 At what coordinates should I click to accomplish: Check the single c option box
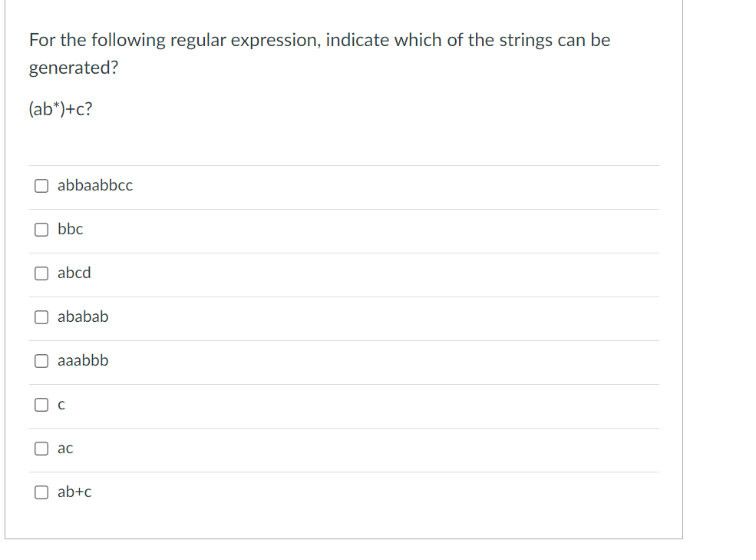pos(41,405)
